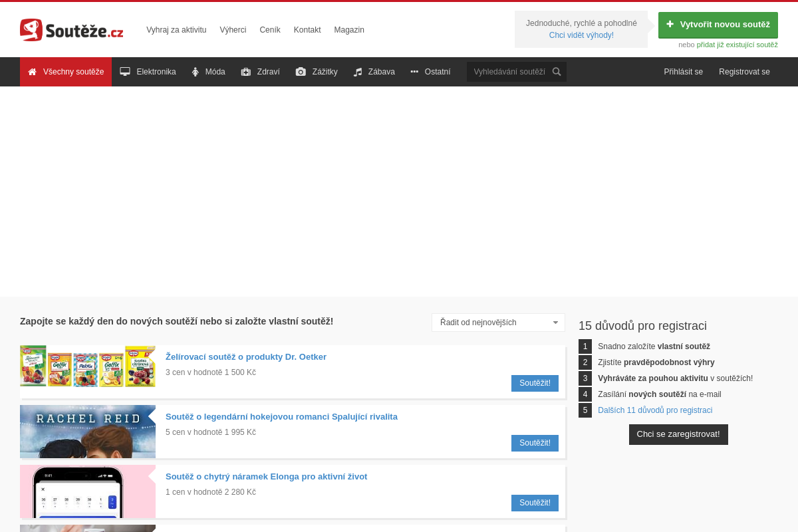Click the sort dropdown arrow
Image resolution: width=798 pixels, height=532 pixels.
pos(555,323)
